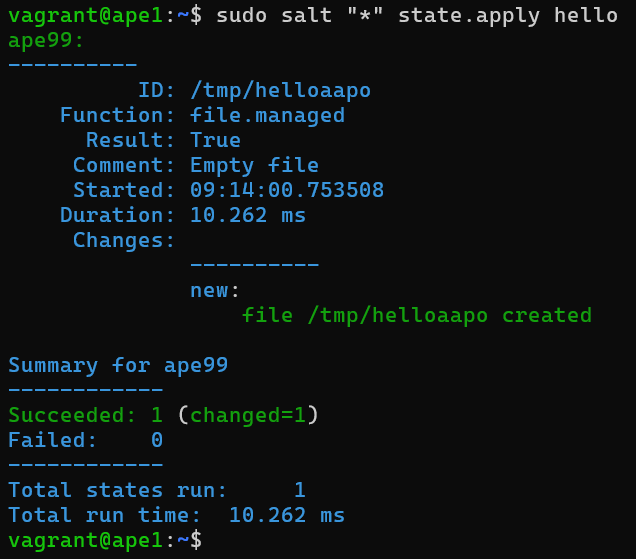Click the 'file.managed' function value

tap(267, 115)
